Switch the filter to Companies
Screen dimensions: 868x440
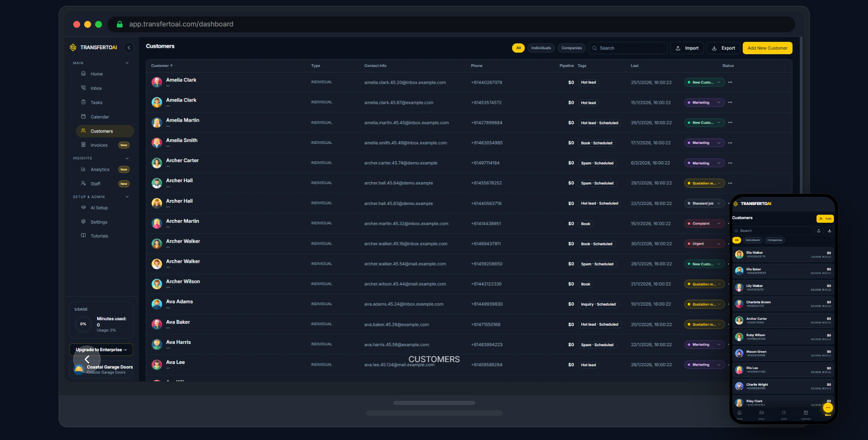coord(571,48)
